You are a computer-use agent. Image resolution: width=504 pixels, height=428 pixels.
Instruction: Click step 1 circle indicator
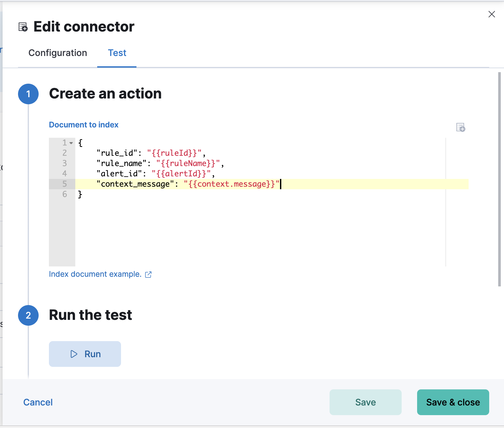[28, 94]
